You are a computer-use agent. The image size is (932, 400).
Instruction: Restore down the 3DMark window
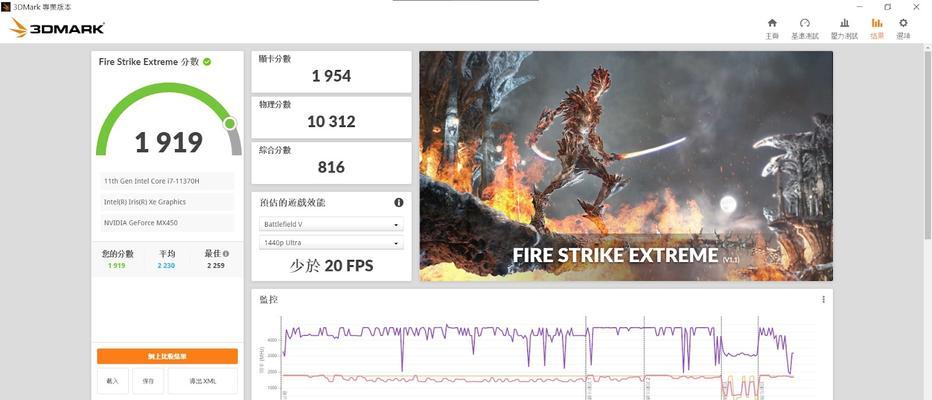click(887, 7)
